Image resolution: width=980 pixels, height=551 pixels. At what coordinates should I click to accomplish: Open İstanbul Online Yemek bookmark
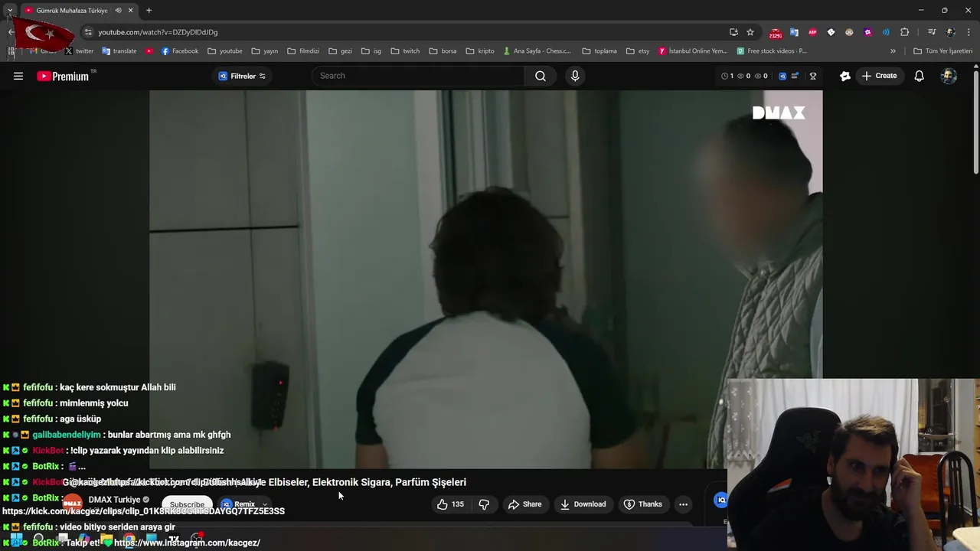pos(692,51)
